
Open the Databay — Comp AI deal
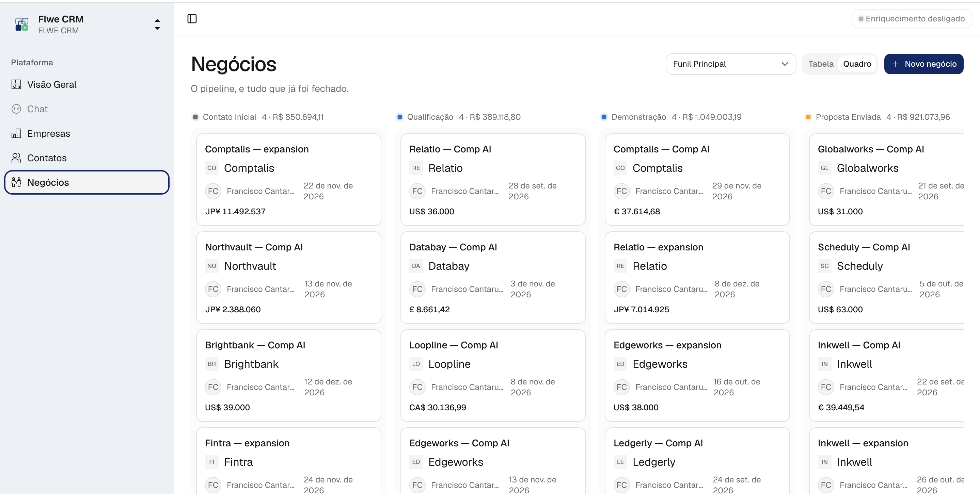pyautogui.click(x=493, y=277)
